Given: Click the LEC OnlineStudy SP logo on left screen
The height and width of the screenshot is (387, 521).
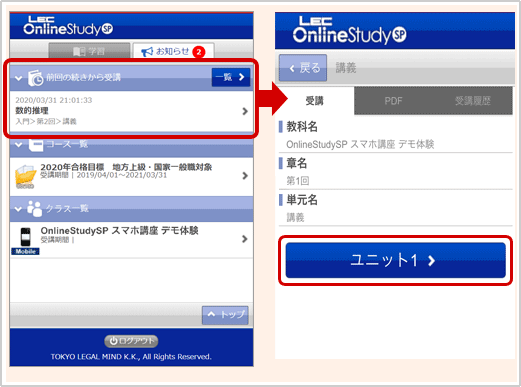Looking at the screenshot, I should tap(68, 26).
